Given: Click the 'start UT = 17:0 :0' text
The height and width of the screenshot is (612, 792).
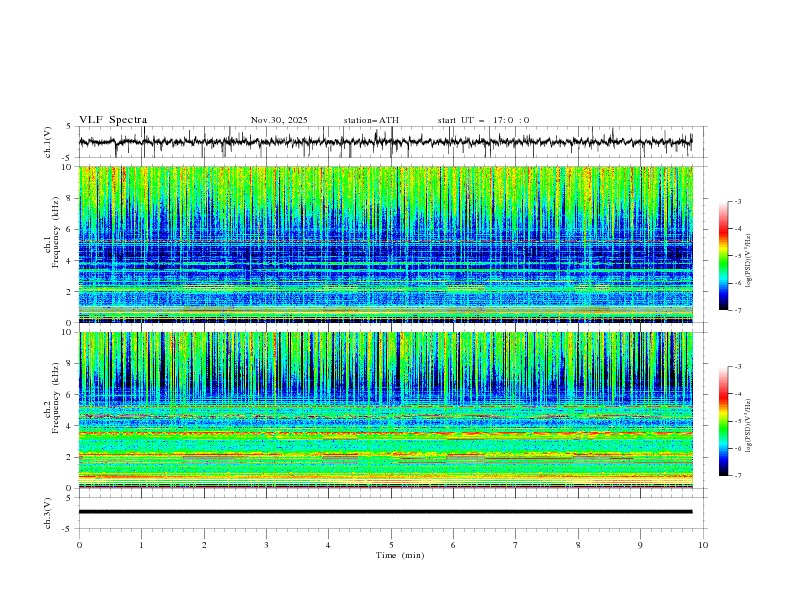Looking at the screenshot, I should click(x=483, y=120).
